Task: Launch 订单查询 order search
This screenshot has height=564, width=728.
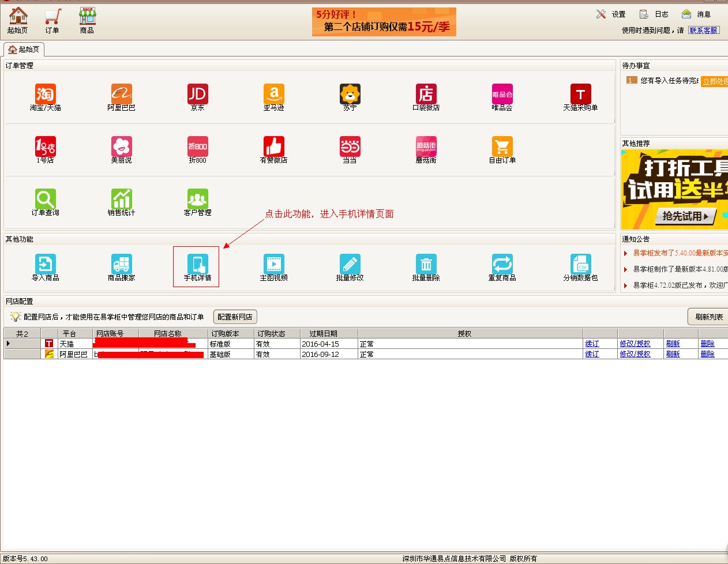Action: pyautogui.click(x=46, y=202)
